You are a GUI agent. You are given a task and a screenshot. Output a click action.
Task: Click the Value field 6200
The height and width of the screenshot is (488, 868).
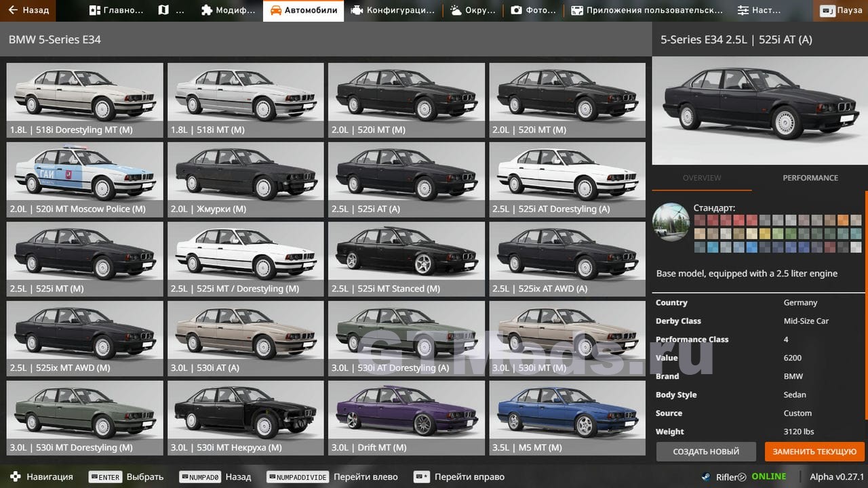[793, 357]
